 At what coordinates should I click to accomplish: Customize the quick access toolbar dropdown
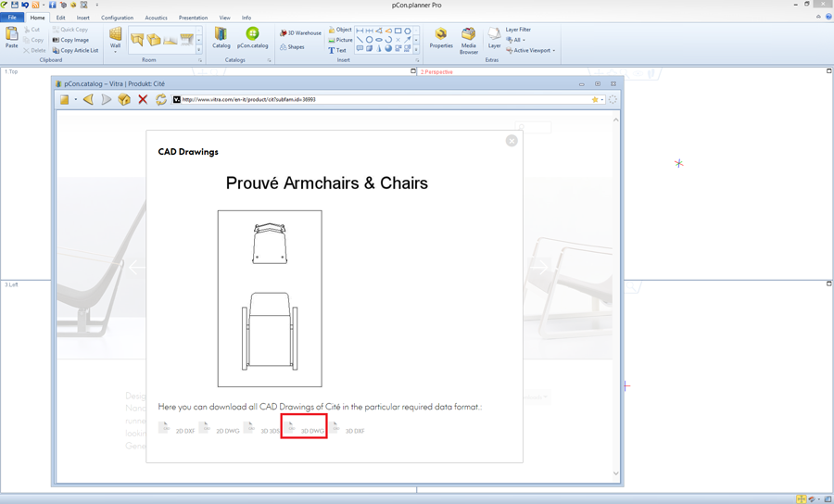coord(96,5)
